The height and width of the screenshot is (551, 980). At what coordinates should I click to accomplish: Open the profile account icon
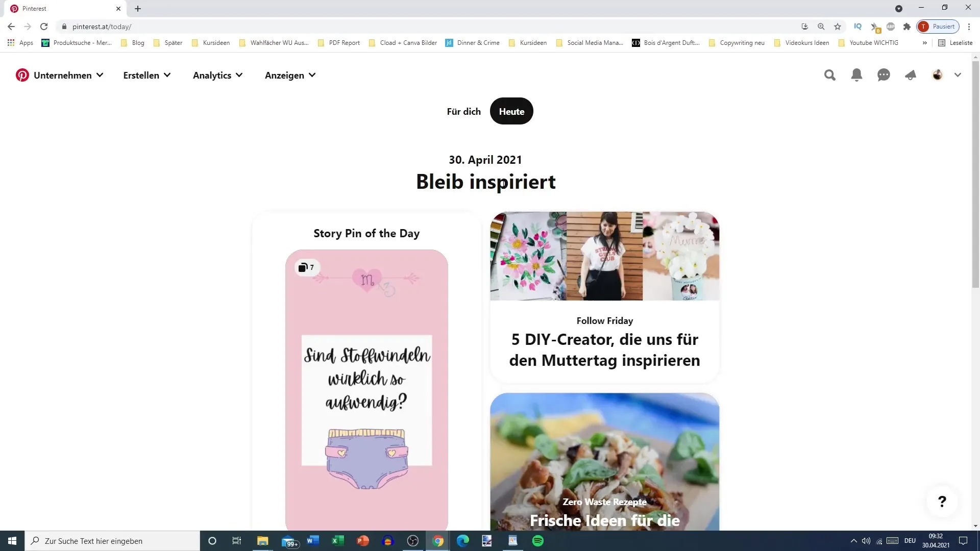coord(938,74)
